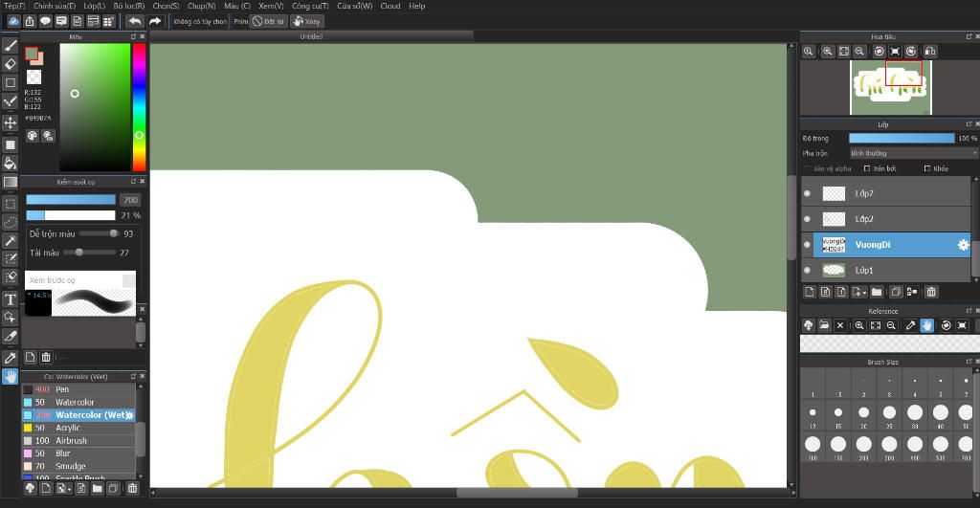Open the reference image folder icon
This screenshot has width=980, height=508.
(824, 325)
